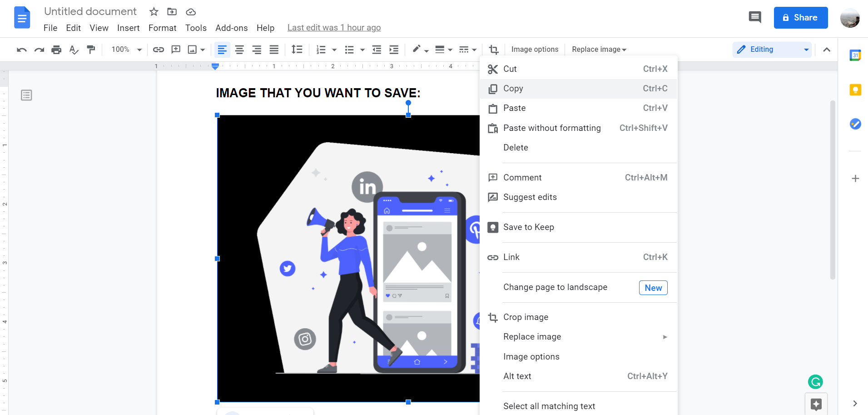Click the Grammarly icon
868x415 pixels.
(x=815, y=382)
